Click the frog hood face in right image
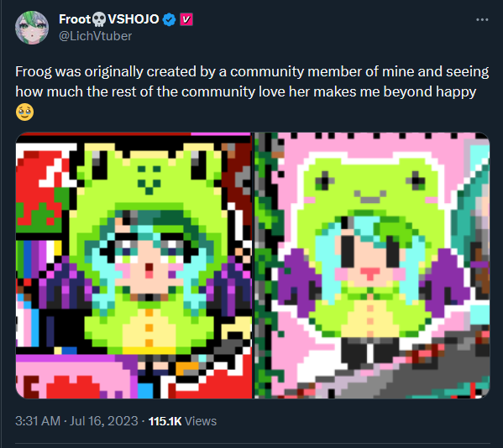Image resolution: width=503 pixels, height=448 pixels. point(370,186)
